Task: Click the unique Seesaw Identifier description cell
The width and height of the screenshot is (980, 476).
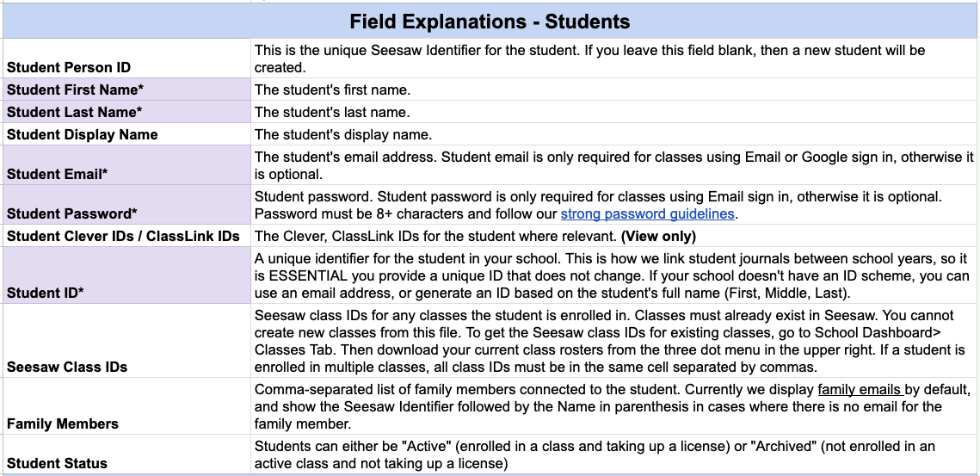Action: tap(614, 59)
